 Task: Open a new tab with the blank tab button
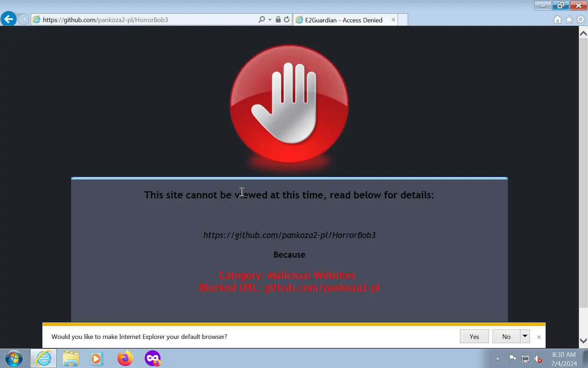point(403,20)
